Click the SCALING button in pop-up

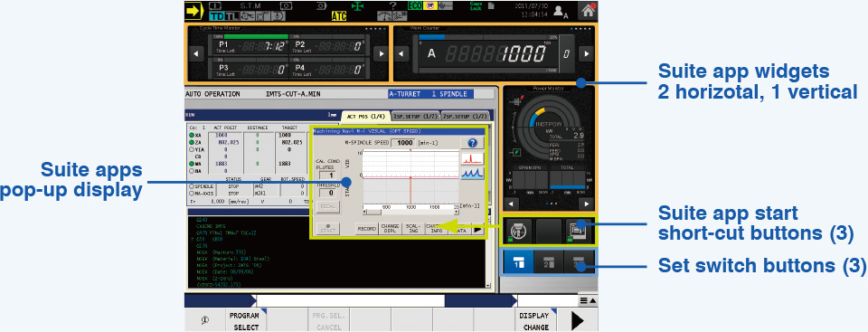tap(413, 229)
